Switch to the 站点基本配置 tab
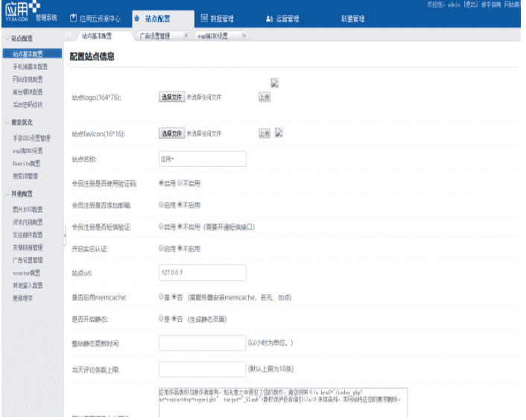 click(97, 36)
